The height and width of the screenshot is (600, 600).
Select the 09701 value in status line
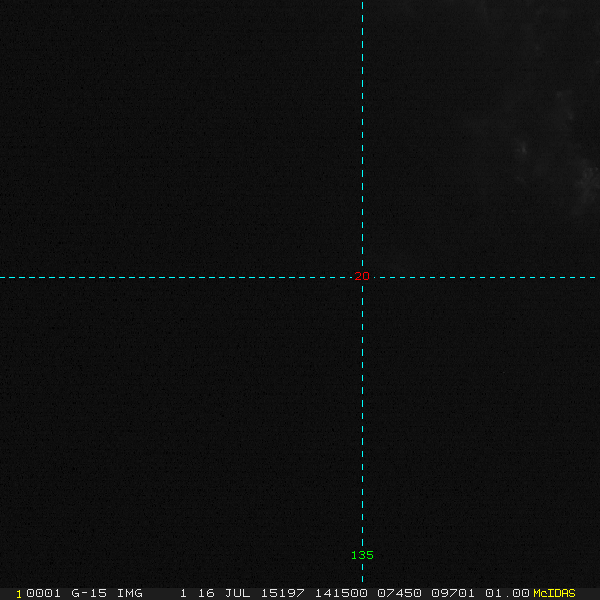(x=454, y=593)
